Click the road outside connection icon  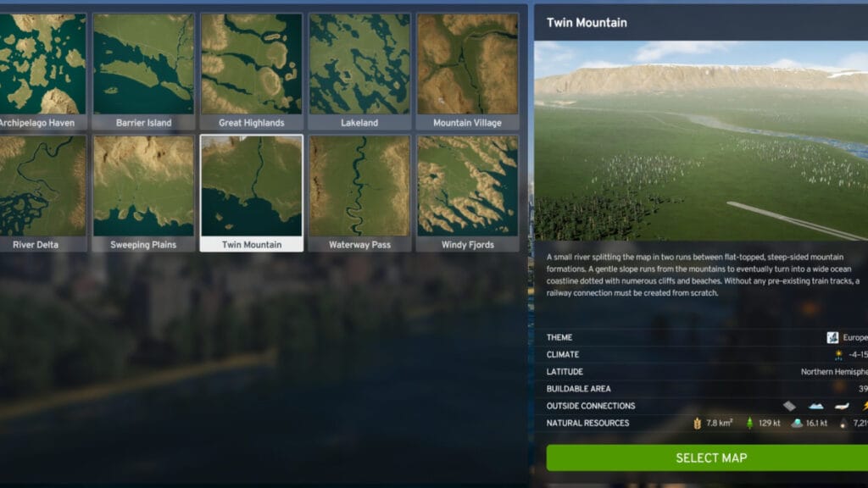coord(789,406)
